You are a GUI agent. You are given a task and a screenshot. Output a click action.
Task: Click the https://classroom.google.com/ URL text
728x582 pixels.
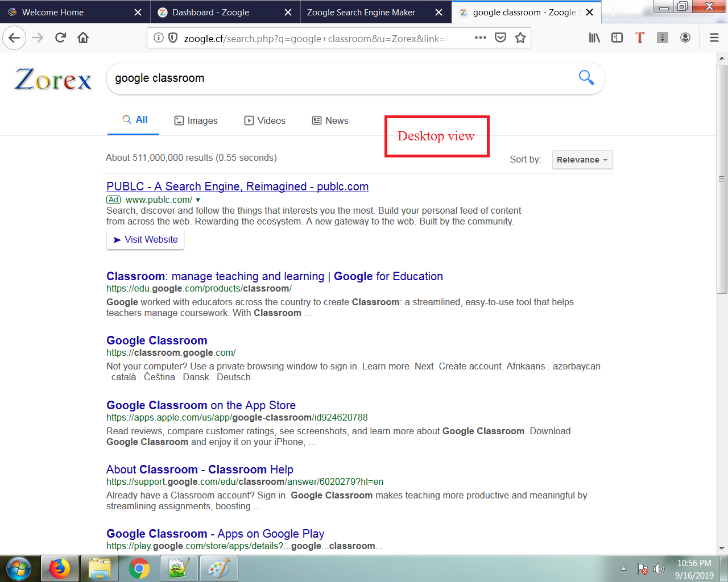[171, 353]
